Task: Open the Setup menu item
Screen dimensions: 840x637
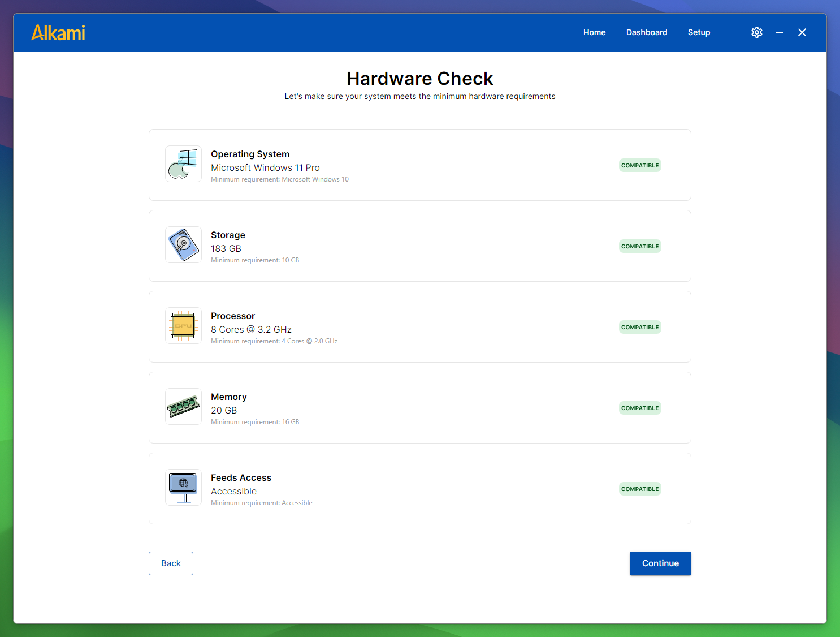Action: pos(699,32)
